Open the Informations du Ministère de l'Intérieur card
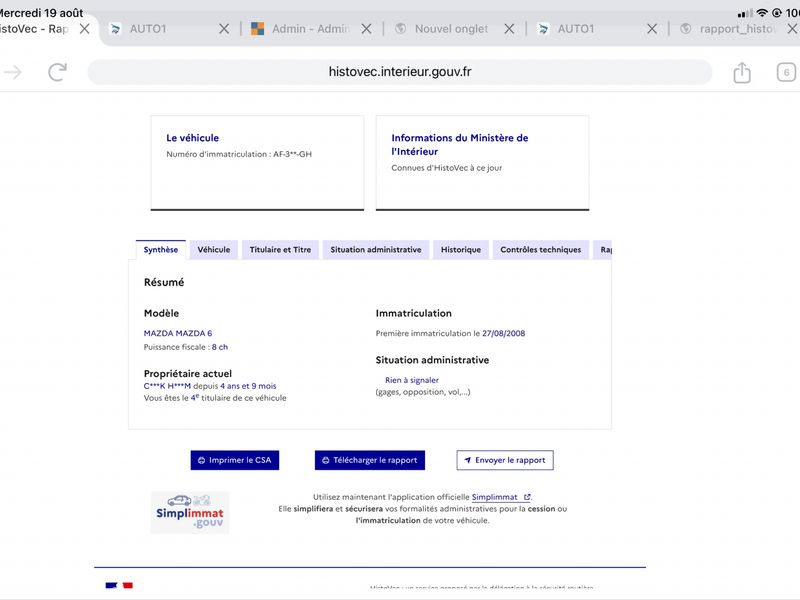 483,163
